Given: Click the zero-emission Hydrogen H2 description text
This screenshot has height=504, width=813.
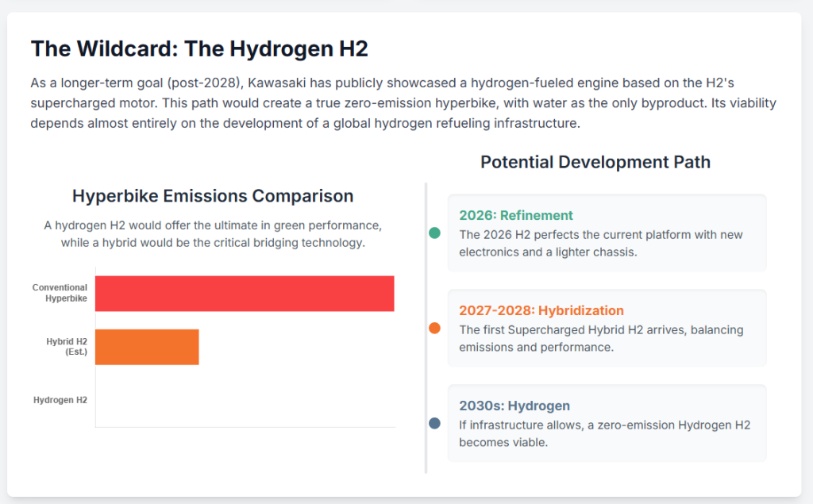Looking at the screenshot, I should click(x=604, y=433).
